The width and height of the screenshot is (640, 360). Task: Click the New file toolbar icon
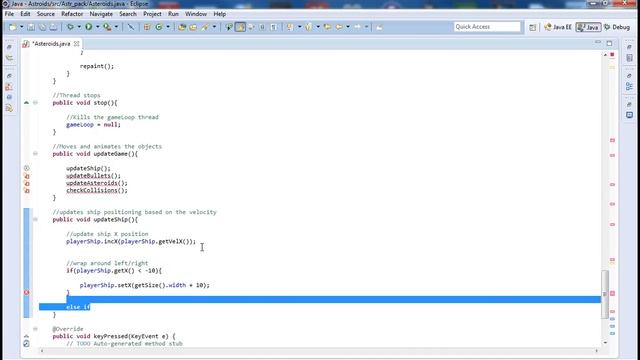click(13, 27)
